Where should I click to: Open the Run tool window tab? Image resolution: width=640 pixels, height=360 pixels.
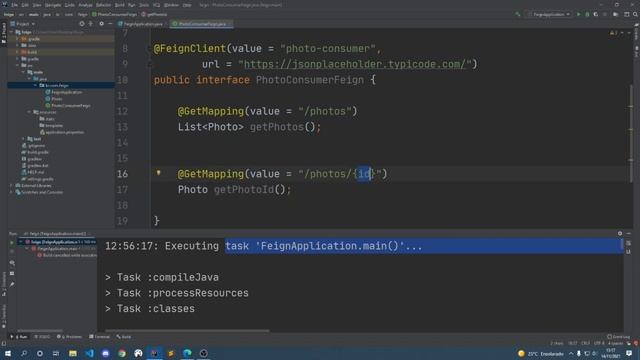point(19,337)
